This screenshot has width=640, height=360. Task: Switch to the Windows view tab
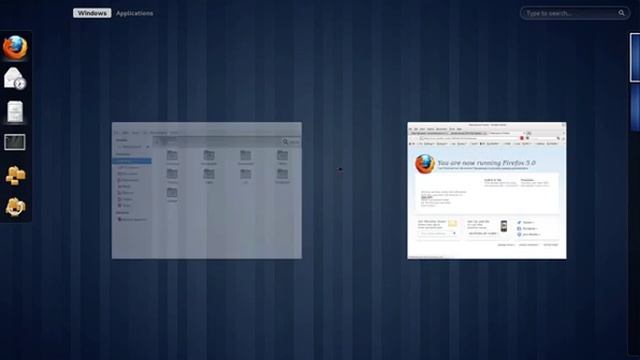92,13
